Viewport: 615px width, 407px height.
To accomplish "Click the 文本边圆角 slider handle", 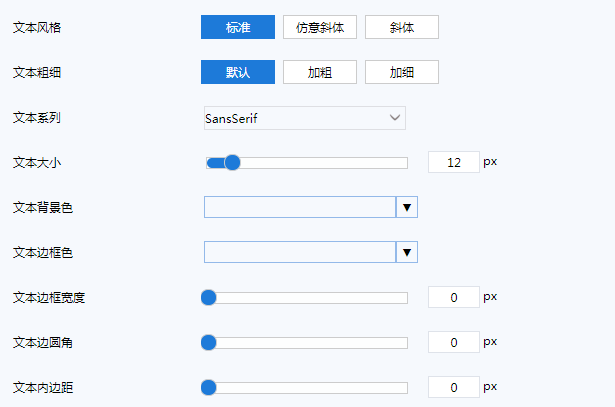I will [209, 342].
